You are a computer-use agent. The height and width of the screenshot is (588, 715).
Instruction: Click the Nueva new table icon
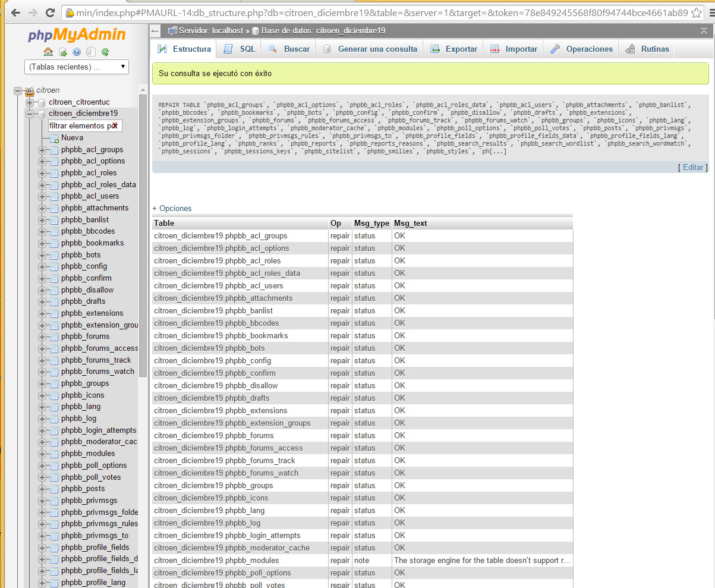point(54,138)
